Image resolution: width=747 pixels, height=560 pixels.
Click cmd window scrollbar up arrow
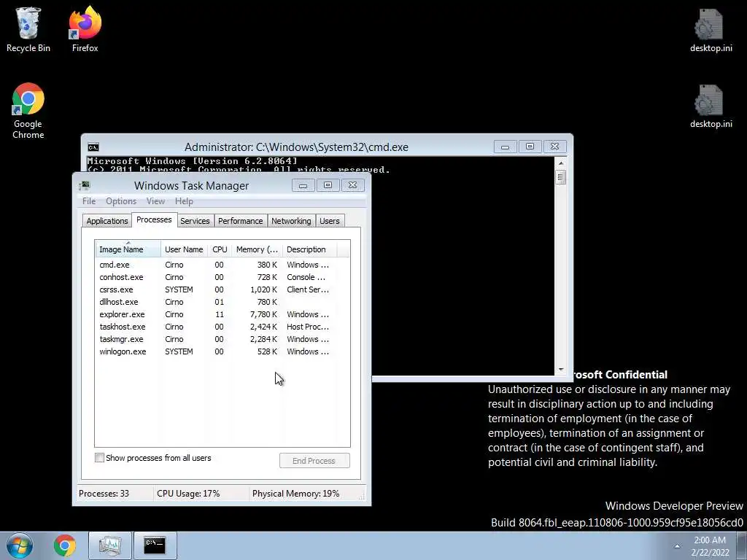[x=561, y=163]
